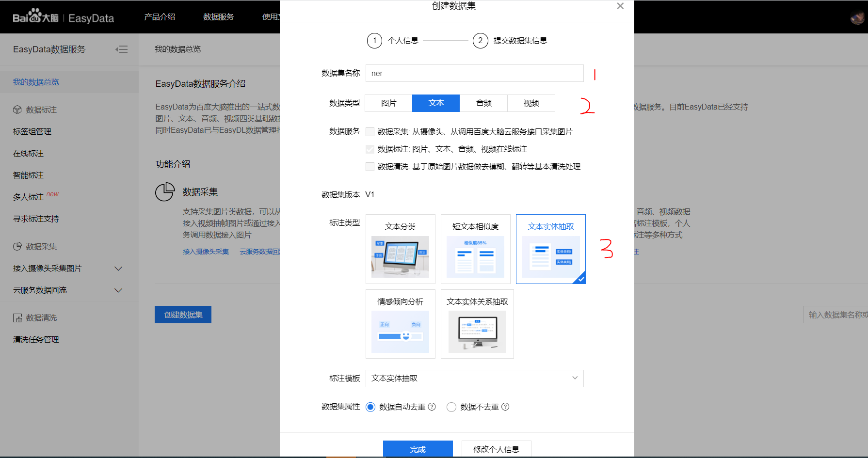Click the blue 创建数据集 button on page
868x458 pixels.
pyautogui.click(x=183, y=315)
